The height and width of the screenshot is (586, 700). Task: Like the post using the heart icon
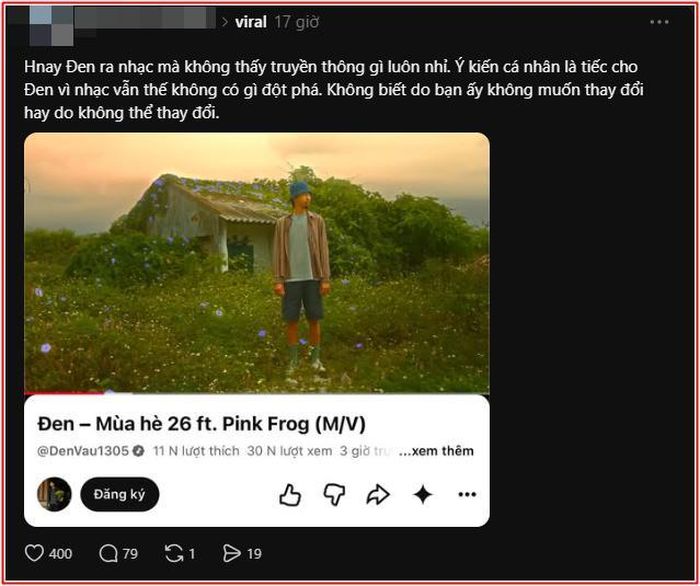pos(34,553)
